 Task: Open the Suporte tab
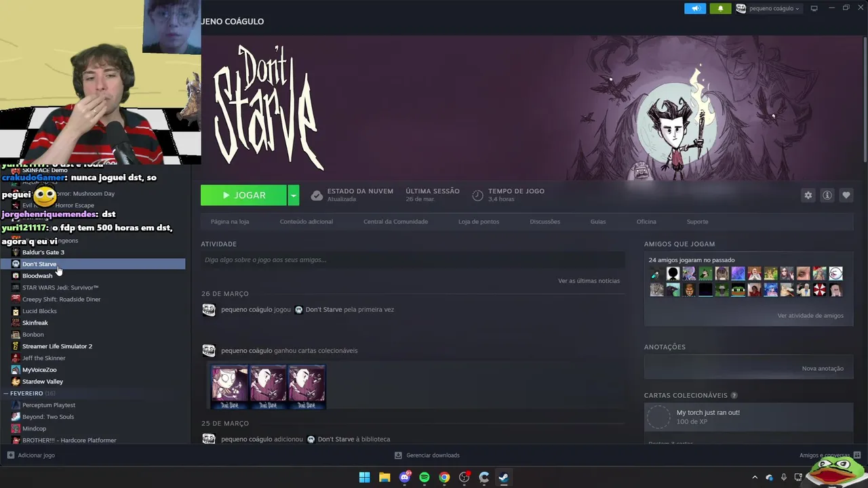(697, 222)
